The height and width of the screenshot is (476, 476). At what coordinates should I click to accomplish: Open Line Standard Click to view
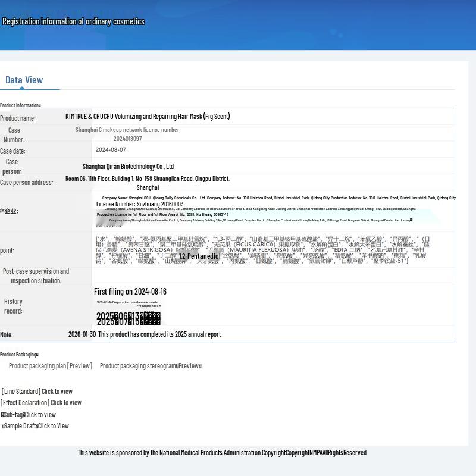pyautogui.click(x=37, y=392)
